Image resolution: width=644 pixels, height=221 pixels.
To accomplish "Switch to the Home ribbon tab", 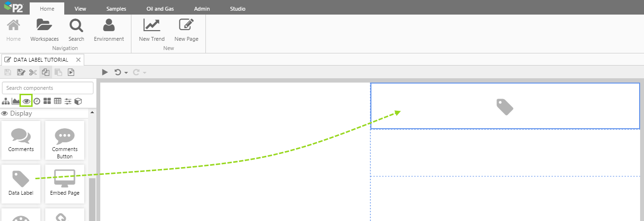I will (47, 9).
